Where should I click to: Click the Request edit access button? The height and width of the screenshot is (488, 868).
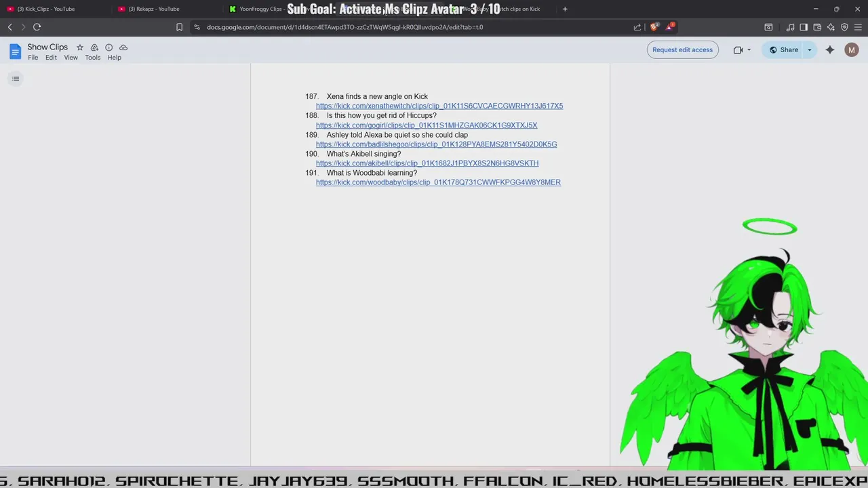tap(682, 49)
